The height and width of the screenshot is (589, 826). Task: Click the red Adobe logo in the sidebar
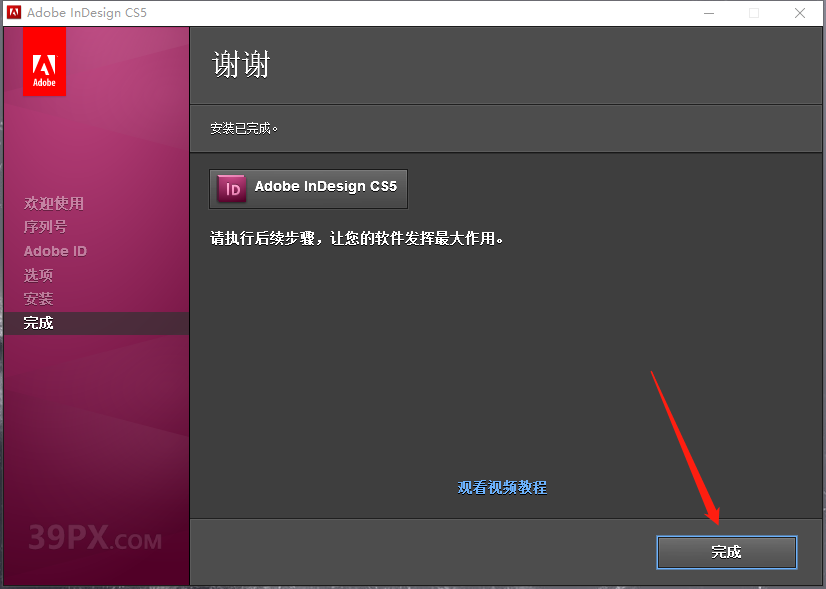click(x=43, y=61)
